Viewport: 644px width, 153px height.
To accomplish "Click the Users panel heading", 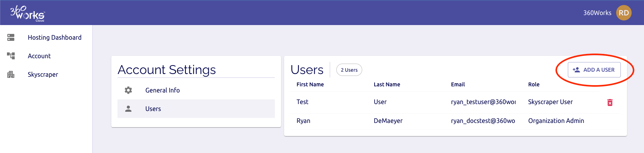I will (x=307, y=70).
